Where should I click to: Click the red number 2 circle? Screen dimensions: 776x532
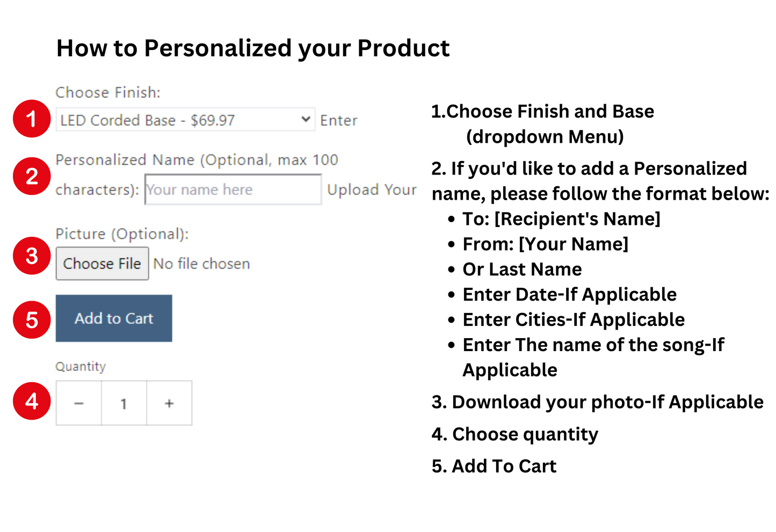click(x=32, y=176)
